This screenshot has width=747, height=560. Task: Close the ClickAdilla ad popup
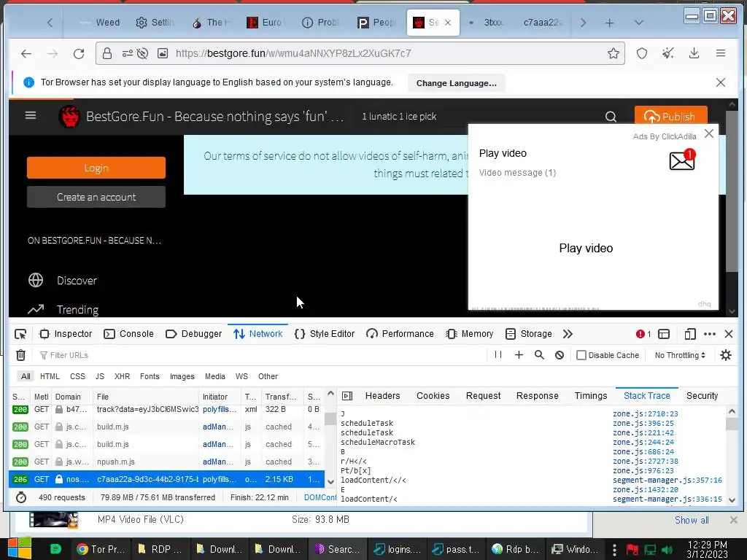pos(709,133)
